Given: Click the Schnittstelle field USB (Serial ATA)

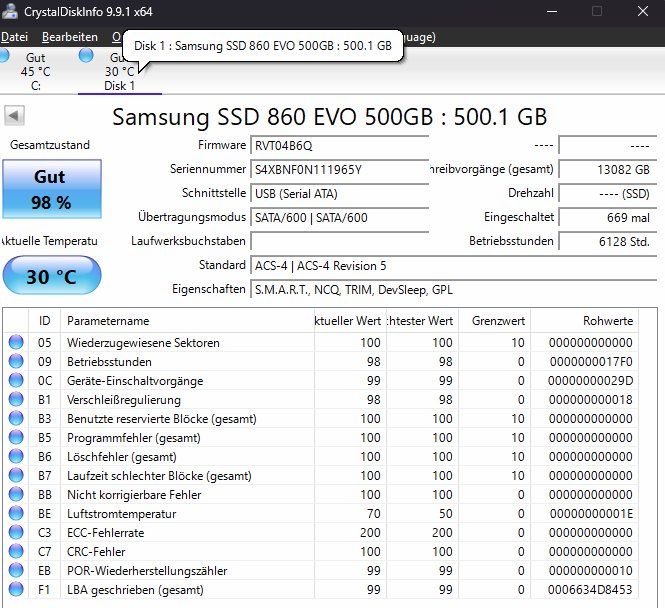Looking at the screenshot, I should 339,194.
